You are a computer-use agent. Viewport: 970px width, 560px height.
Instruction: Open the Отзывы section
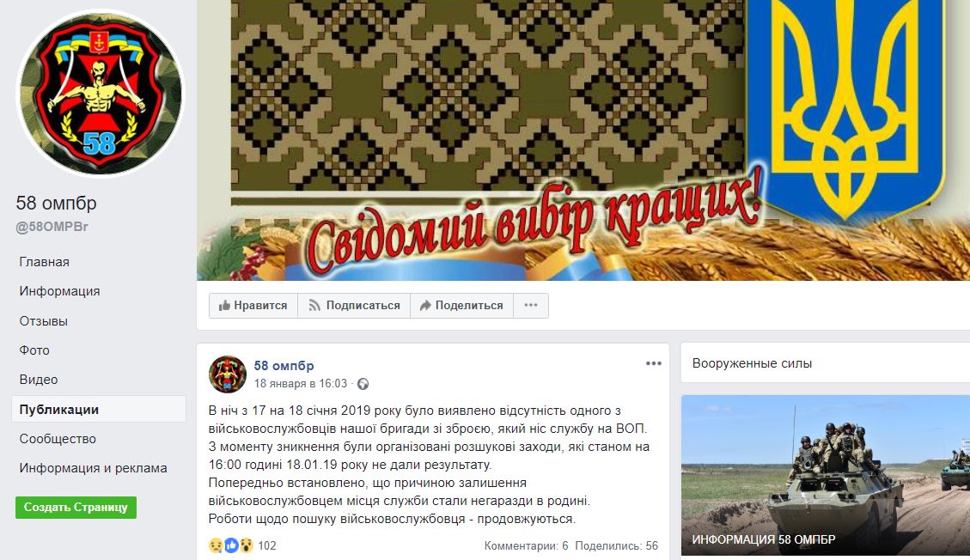(43, 320)
